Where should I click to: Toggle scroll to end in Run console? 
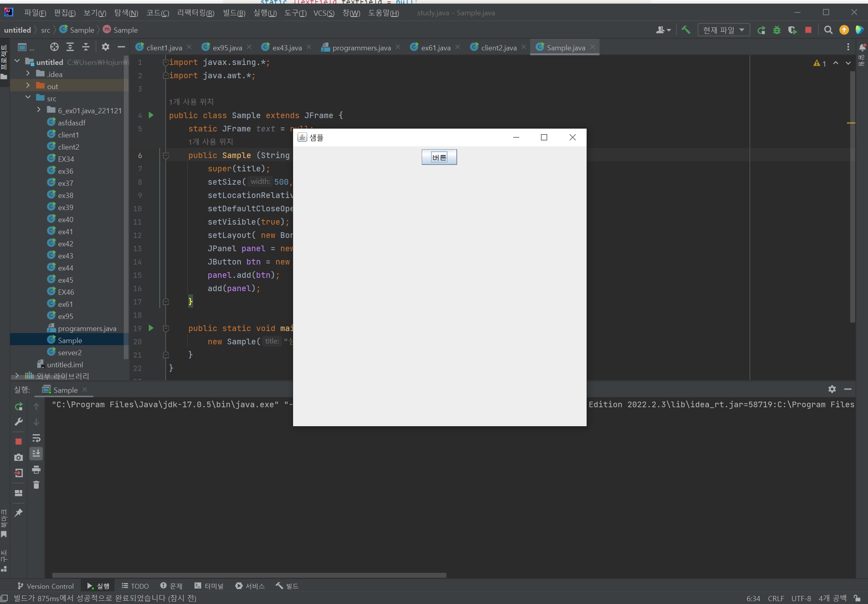(36, 454)
